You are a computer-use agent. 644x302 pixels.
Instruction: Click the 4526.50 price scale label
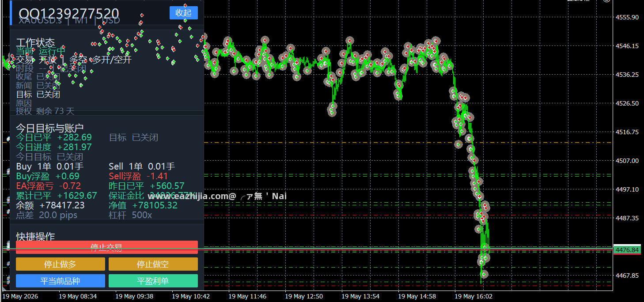[627, 103]
